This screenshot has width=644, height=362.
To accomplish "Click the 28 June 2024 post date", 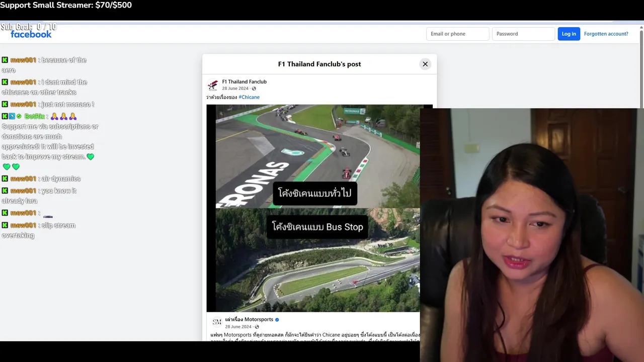I will 236,88.
